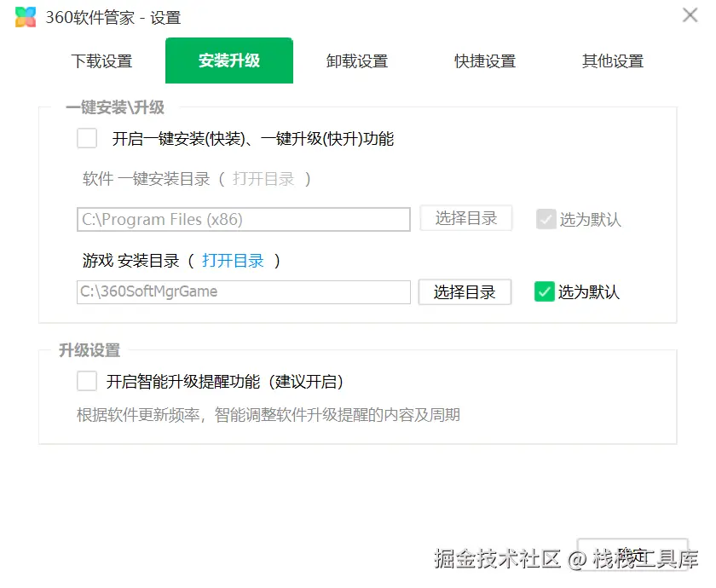
Task: Open the 卸载设置 tab
Action: pos(357,61)
